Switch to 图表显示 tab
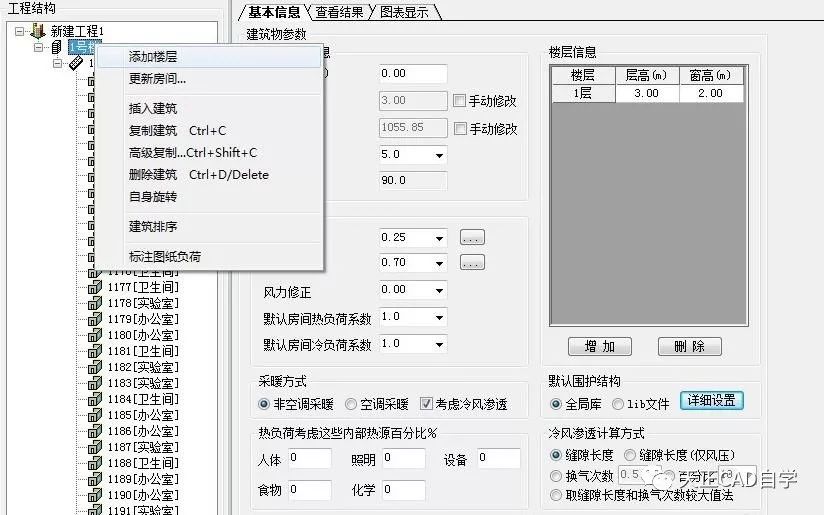824x515 pixels. click(x=404, y=12)
